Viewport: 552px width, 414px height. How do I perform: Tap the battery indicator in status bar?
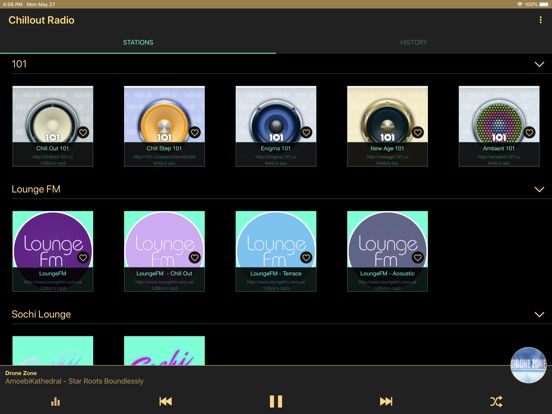(x=544, y=4)
